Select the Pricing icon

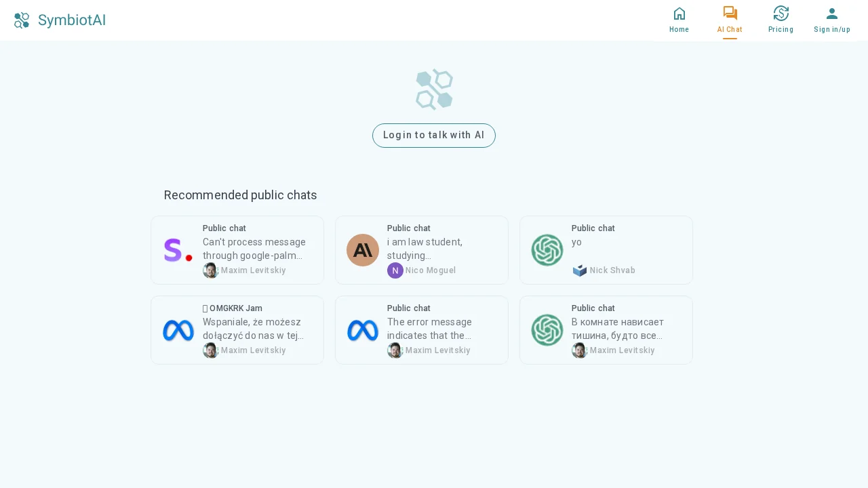coord(781,14)
